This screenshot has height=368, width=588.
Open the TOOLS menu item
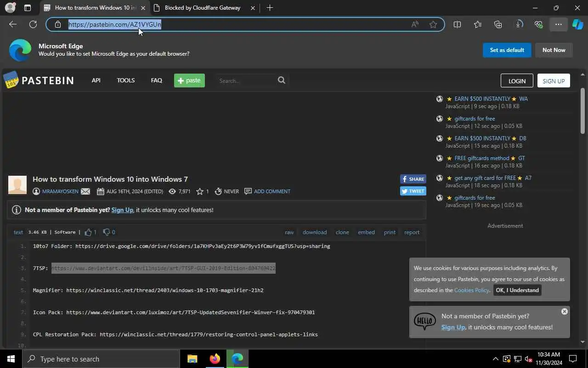tap(125, 80)
